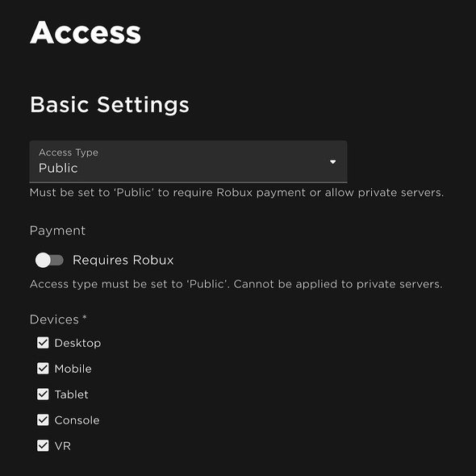Uncheck the Mobile device checkbox
The image size is (476, 476).
(43, 369)
